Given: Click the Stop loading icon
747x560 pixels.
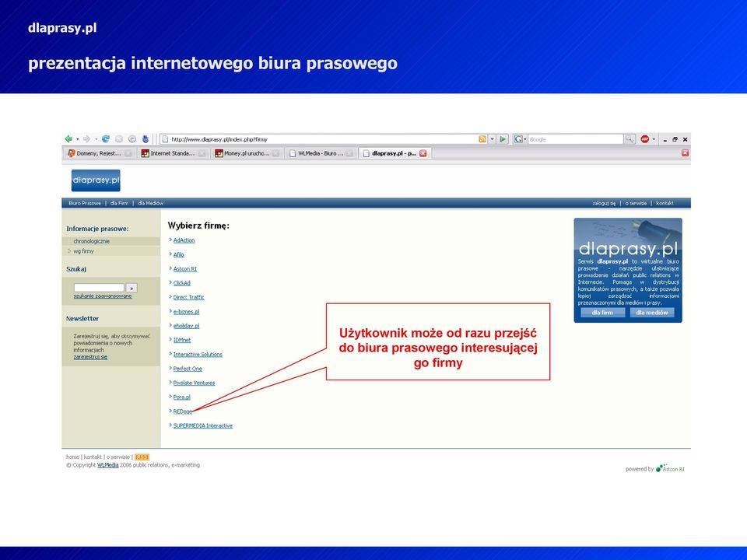Looking at the screenshot, I should [x=119, y=139].
